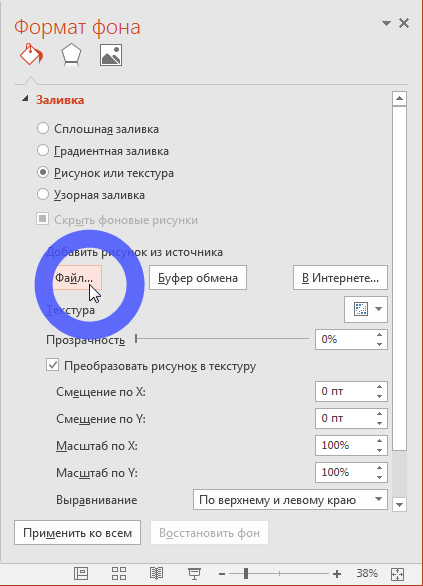
Task: Decrease Смещение по Y value
Action: tap(379, 423)
